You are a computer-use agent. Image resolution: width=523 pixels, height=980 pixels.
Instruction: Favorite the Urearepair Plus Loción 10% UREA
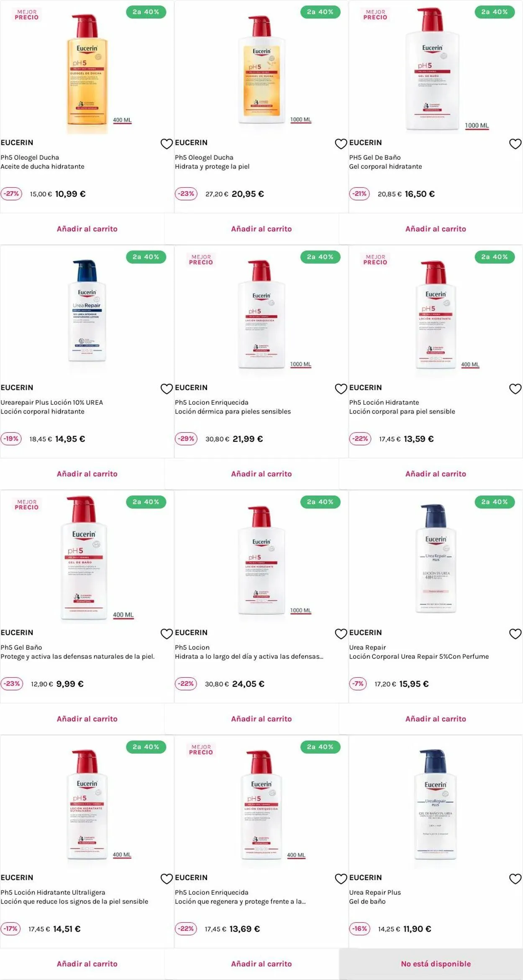(x=167, y=389)
